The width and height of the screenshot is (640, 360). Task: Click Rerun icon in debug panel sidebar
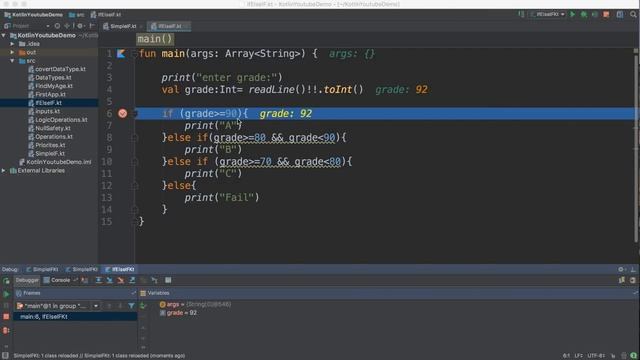coord(6,281)
